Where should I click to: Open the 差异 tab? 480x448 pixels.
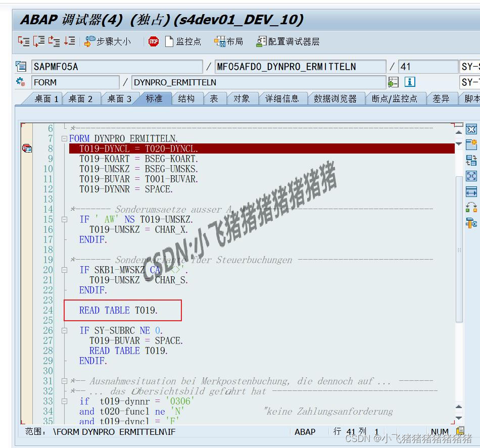pos(441,98)
